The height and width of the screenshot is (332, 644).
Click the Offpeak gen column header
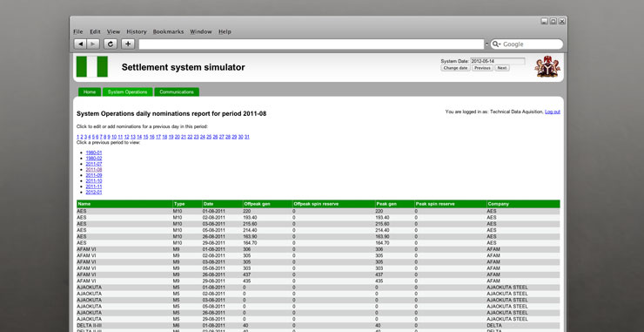click(x=267, y=204)
